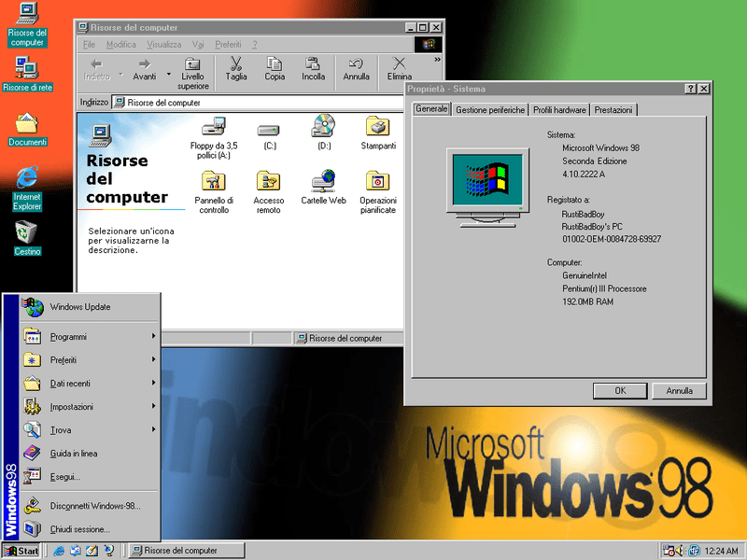Open the Indietro history dropdown arrow
747x560 pixels.
pyautogui.click(x=121, y=74)
